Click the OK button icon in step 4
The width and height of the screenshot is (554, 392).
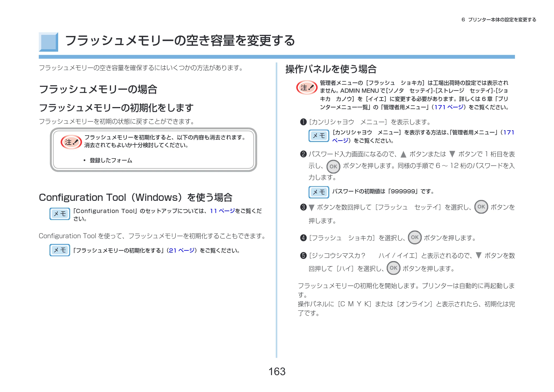tap(415, 237)
